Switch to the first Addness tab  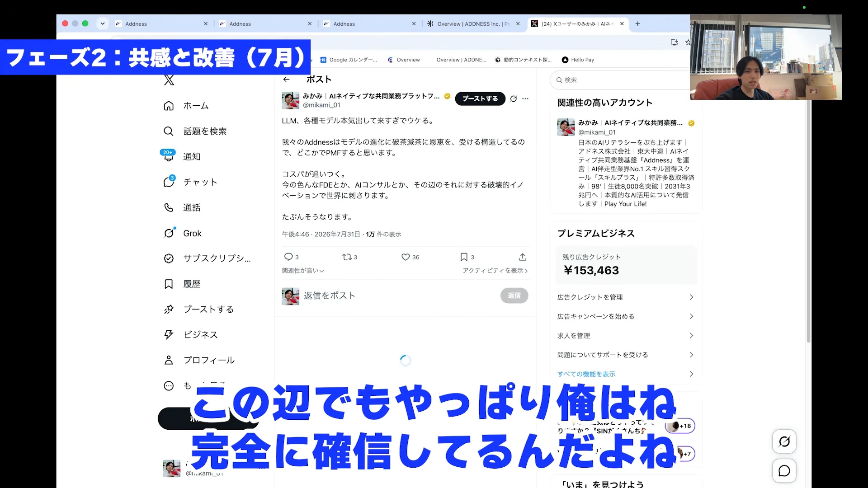pos(162,24)
